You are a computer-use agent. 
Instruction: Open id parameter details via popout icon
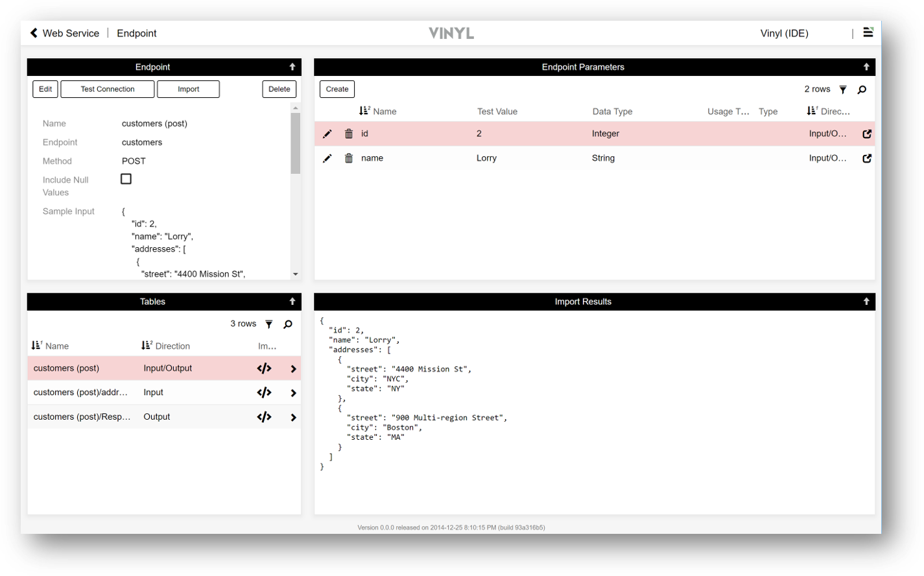(x=867, y=134)
